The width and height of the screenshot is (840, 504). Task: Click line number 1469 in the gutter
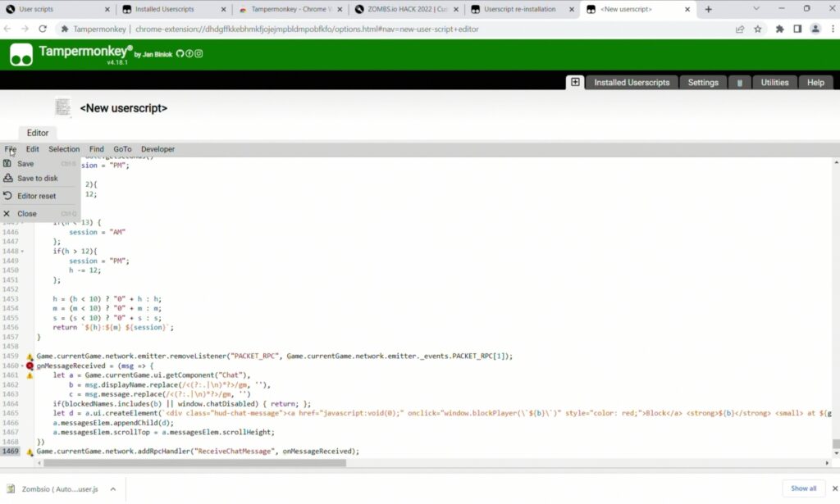click(10, 452)
